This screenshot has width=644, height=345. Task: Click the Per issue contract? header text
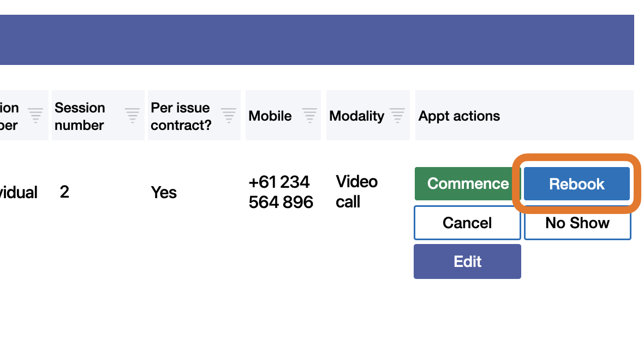[181, 116]
